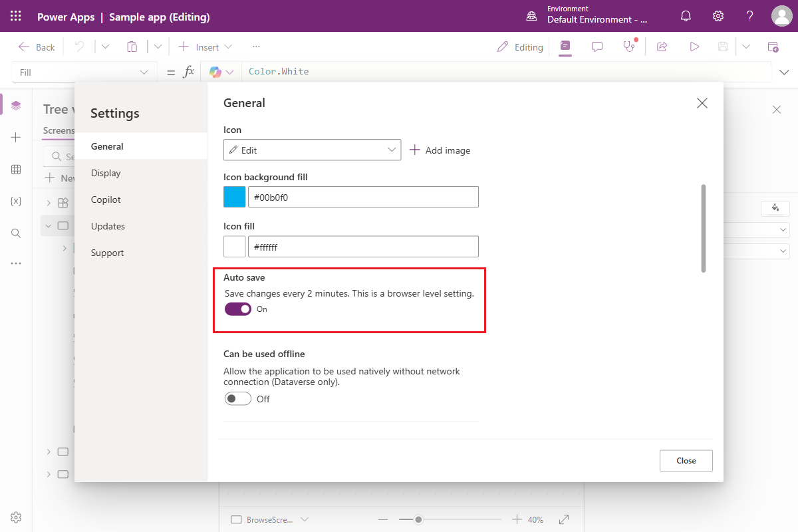Open the more commands ellipsis in toolbar
Image resolution: width=798 pixels, height=532 pixels.
(256, 47)
